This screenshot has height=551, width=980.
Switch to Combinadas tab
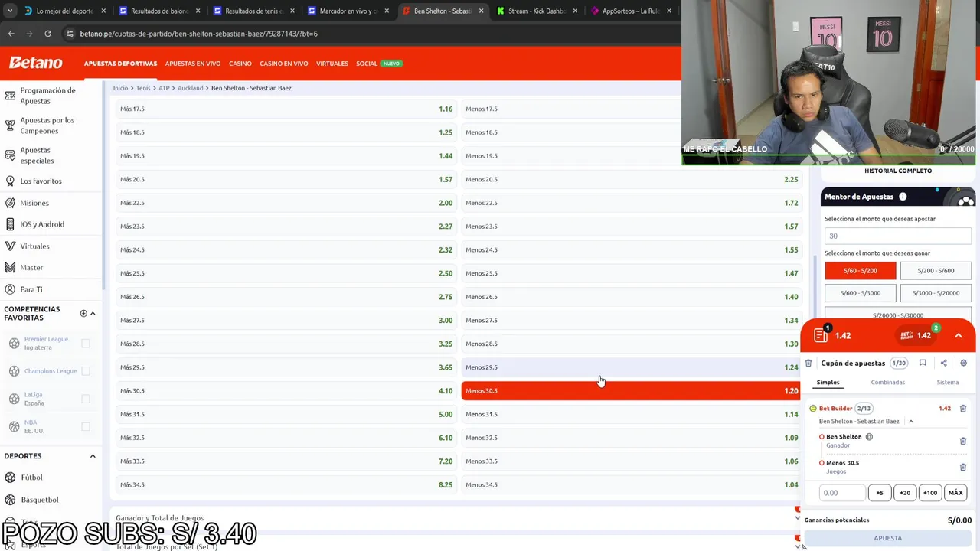tap(887, 382)
